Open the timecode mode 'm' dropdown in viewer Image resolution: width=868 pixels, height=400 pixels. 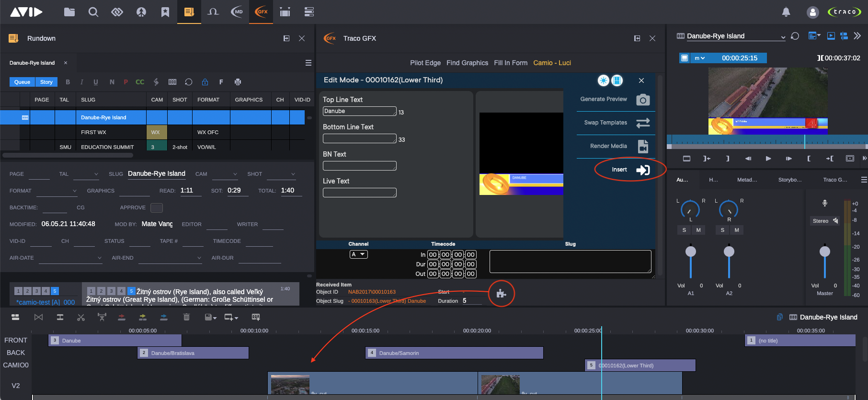700,58
